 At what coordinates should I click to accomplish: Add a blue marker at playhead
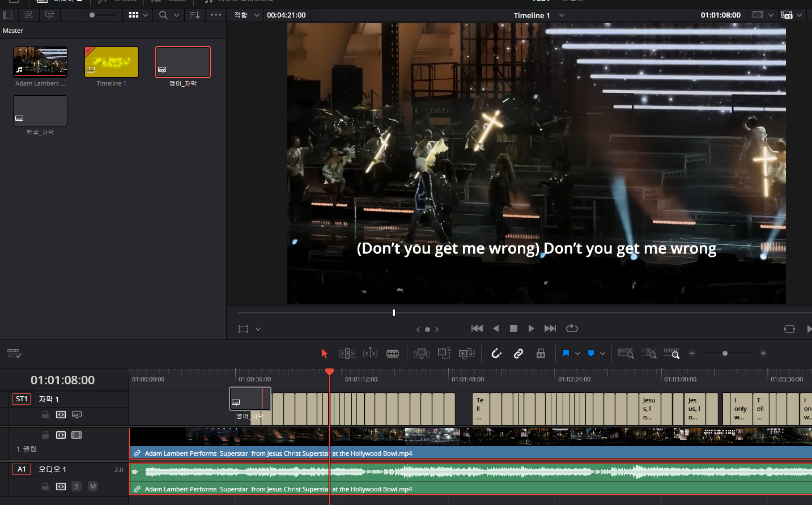coord(591,353)
